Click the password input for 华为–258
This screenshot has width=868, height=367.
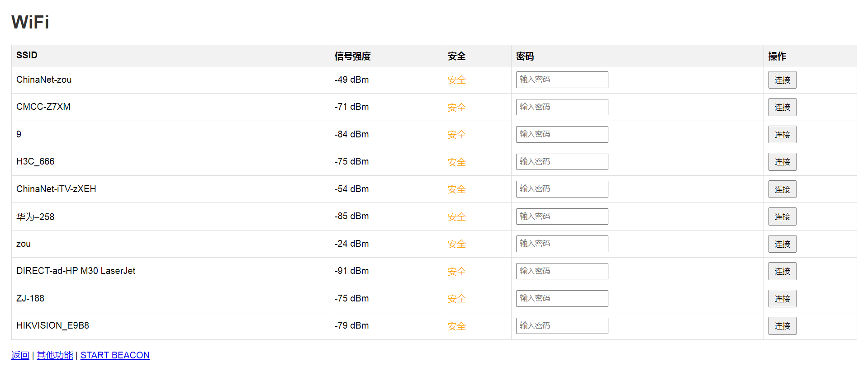[x=562, y=216]
